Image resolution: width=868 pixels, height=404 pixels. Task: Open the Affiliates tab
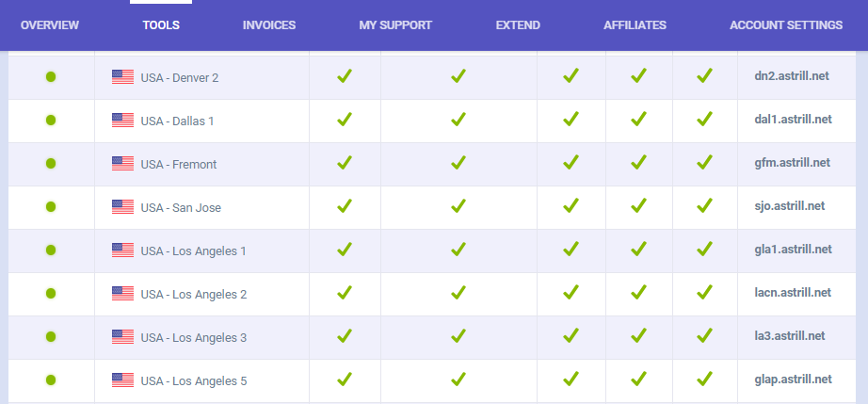click(x=635, y=25)
